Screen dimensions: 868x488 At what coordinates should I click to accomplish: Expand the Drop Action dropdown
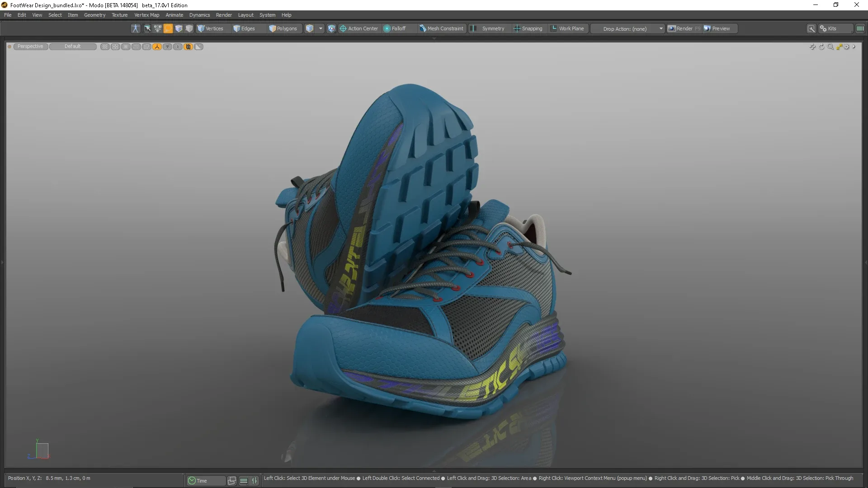627,28
